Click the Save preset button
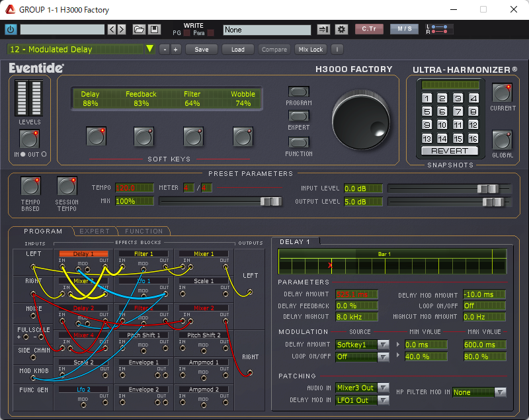529x420 pixels. coord(202,50)
